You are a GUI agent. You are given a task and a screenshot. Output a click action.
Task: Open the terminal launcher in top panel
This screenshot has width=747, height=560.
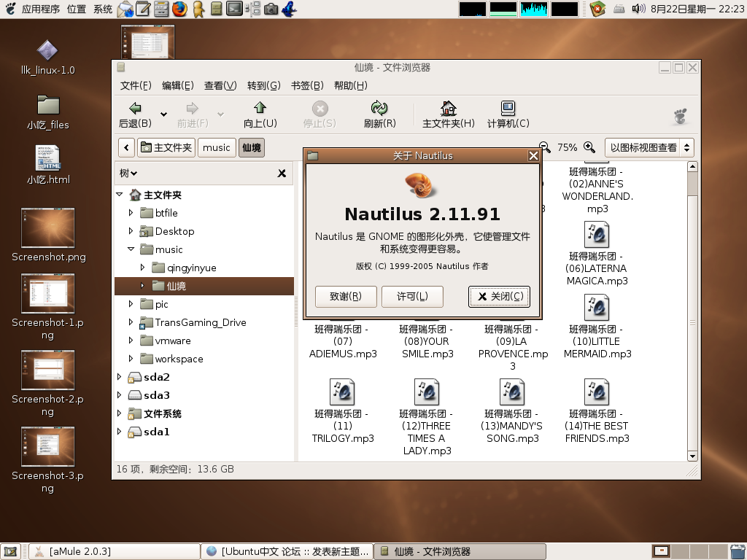[x=234, y=9]
